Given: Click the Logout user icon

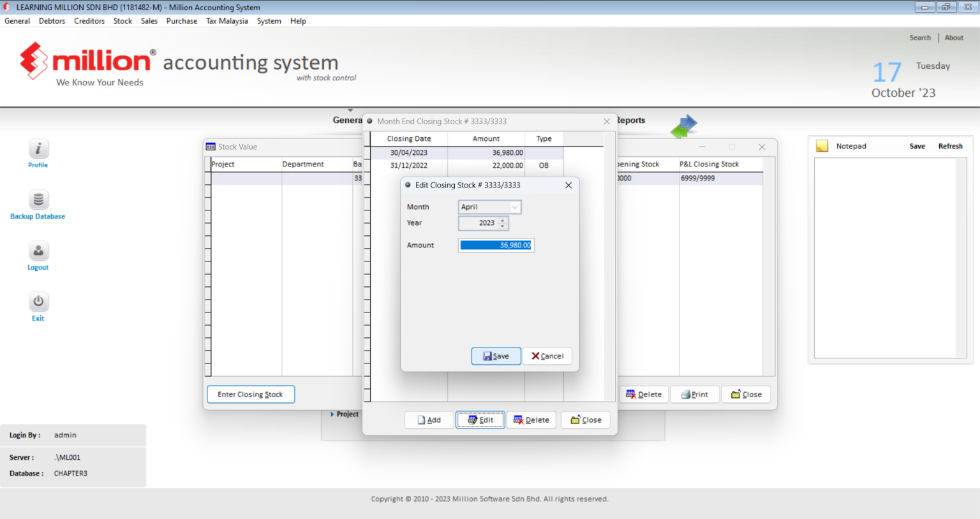Looking at the screenshot, I should [38, 251].
